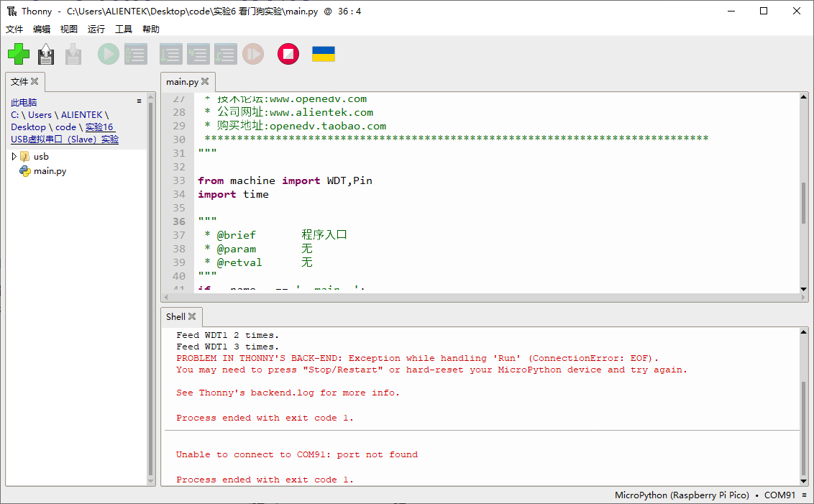Click the Step out debug icon
The height and width of the screenshot is (504, 814).
[x=226, y=54]
